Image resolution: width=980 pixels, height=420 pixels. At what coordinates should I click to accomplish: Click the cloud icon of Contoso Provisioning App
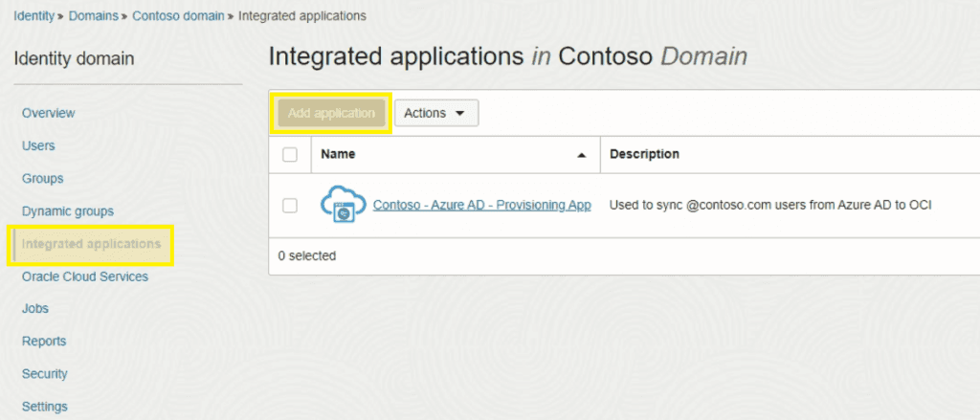click(344, 206)
